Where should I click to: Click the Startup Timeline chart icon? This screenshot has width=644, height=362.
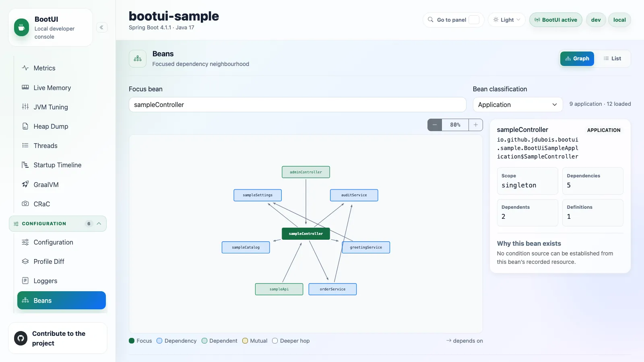coord(25,165)
